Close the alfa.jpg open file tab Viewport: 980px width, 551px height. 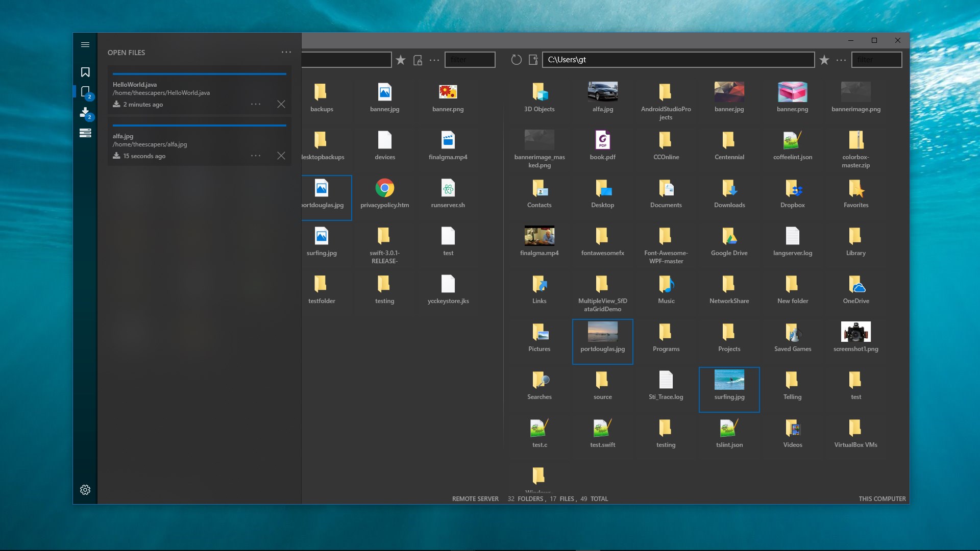click(x=281, y=156)
